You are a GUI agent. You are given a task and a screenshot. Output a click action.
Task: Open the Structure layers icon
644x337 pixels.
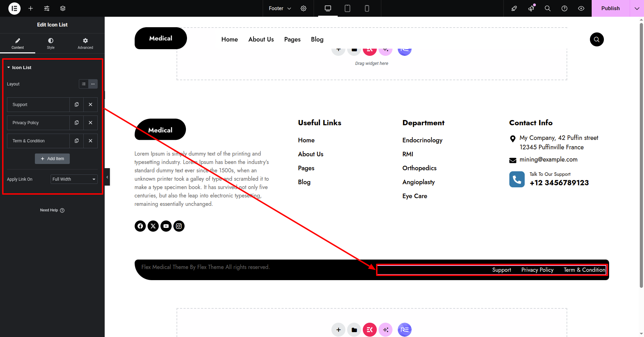coord(63,8)
